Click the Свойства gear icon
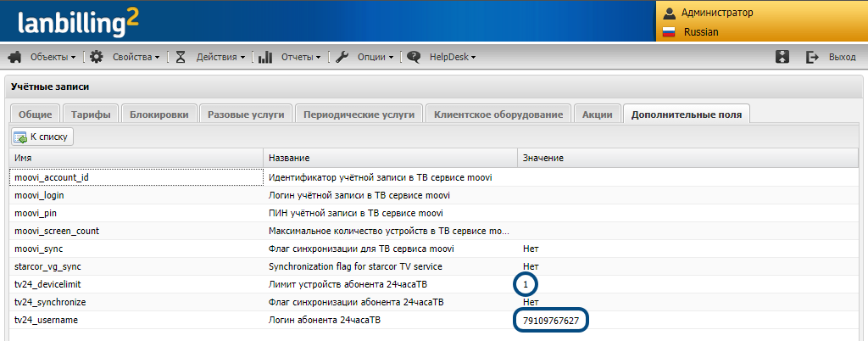 pos(97,57)
